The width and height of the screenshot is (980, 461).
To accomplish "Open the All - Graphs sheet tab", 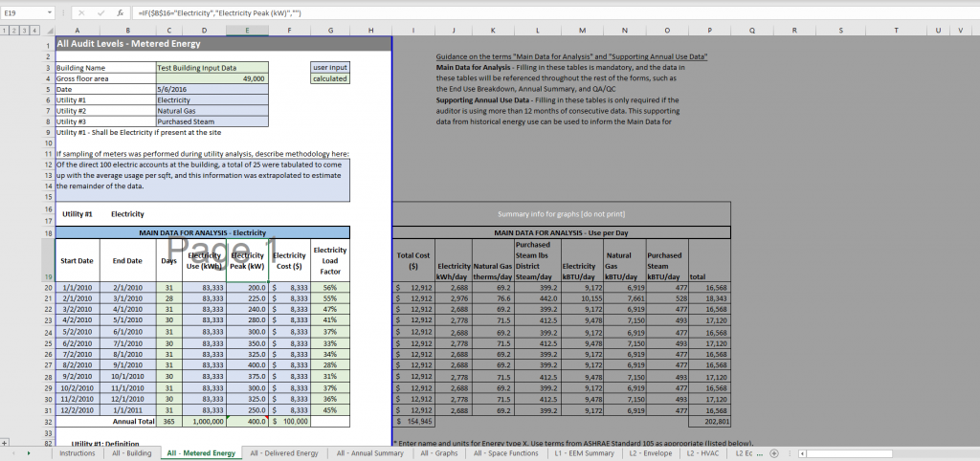I will (x=438, y=453).
